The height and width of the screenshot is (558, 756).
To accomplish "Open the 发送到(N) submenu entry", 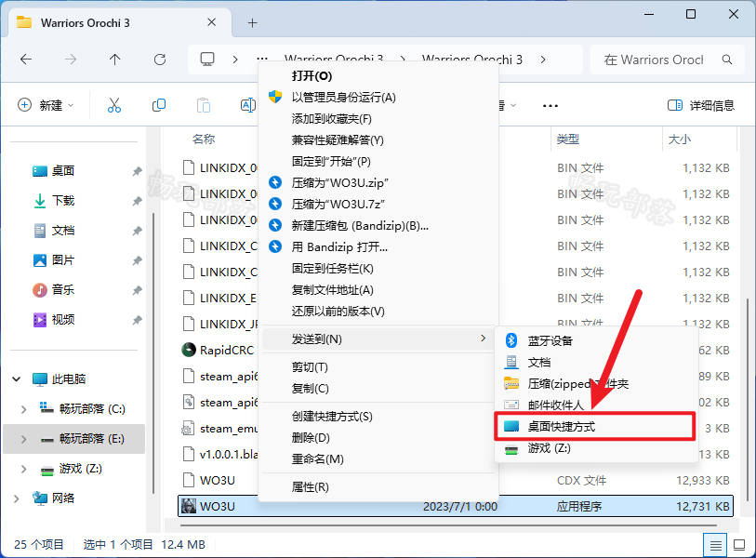I will click(378, 339).
